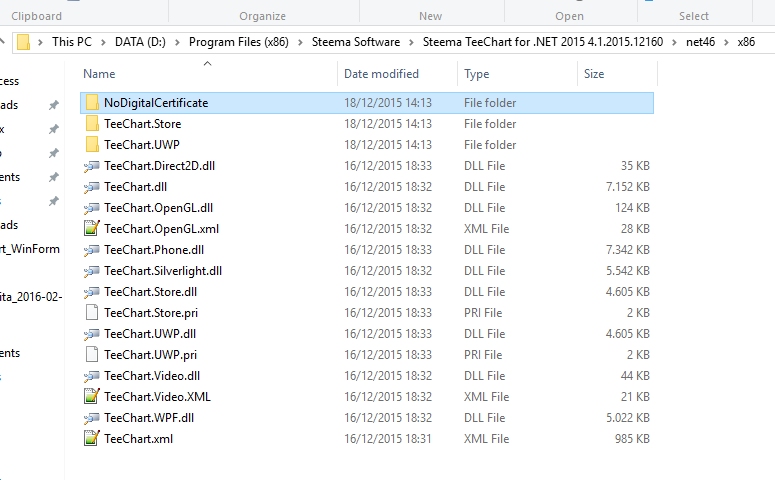Click the 985 KB size cell

[x=632, y=439]
